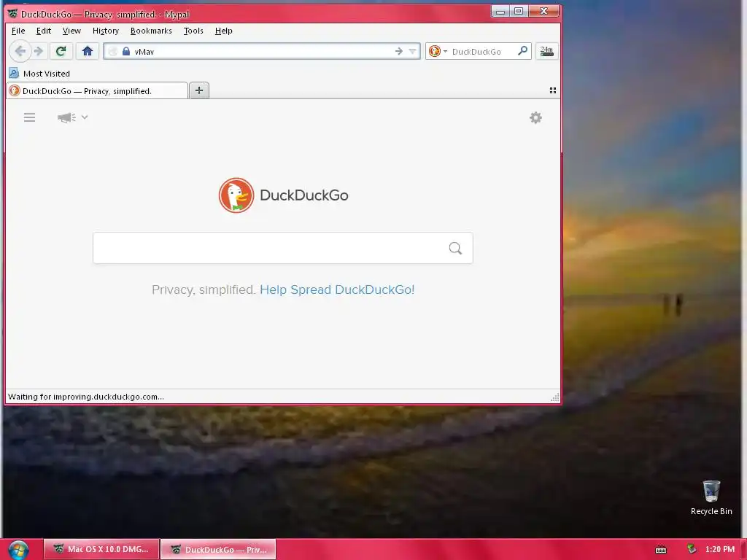Open the Bookmarks menu

[x=151, y=31]
